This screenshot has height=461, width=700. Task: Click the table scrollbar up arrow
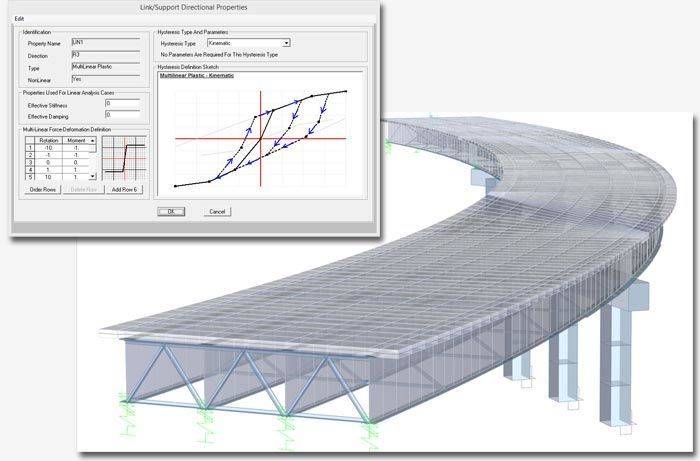92,141
